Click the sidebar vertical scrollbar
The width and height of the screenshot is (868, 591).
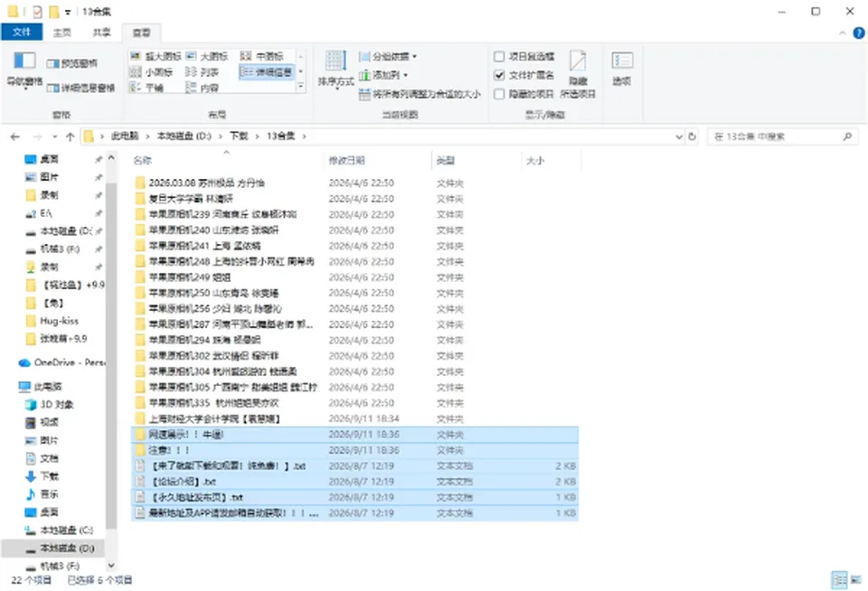pos(111,354)
